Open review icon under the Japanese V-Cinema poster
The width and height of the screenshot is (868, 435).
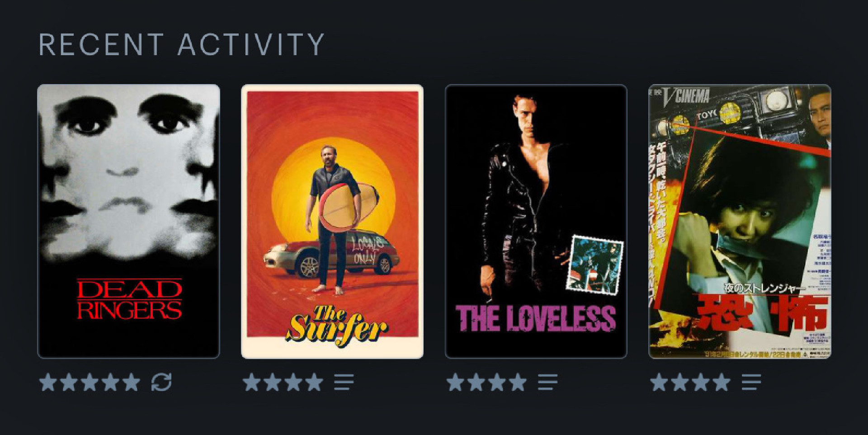point(751,383)
